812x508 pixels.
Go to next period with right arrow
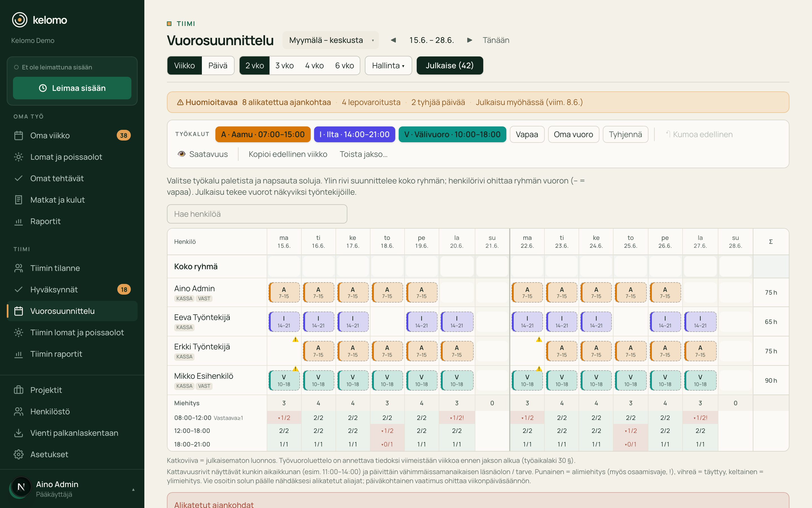(x=470, y=40)
